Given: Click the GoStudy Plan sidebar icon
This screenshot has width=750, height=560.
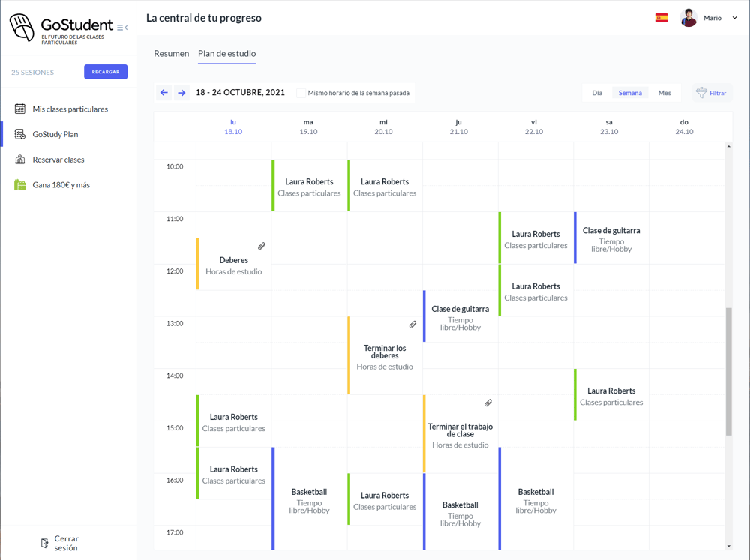Looking at the screenshot, I should pyautogui.click(x=20, y=134).
